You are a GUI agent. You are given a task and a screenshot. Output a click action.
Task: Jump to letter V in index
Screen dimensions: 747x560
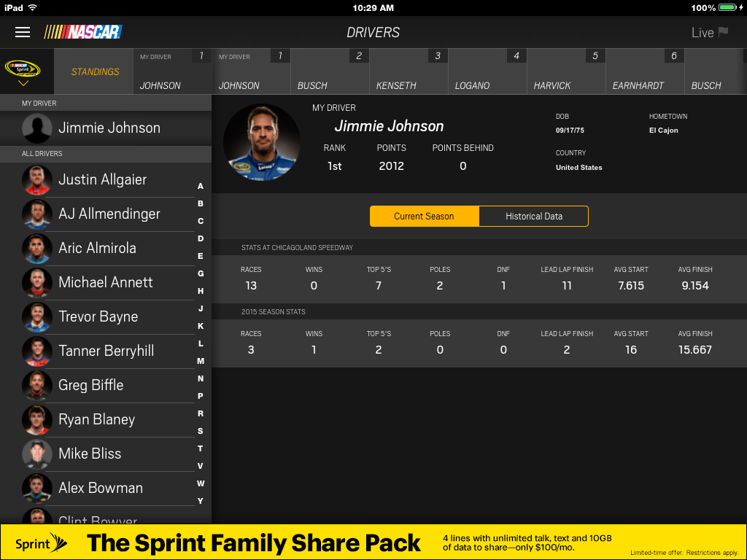201,466
